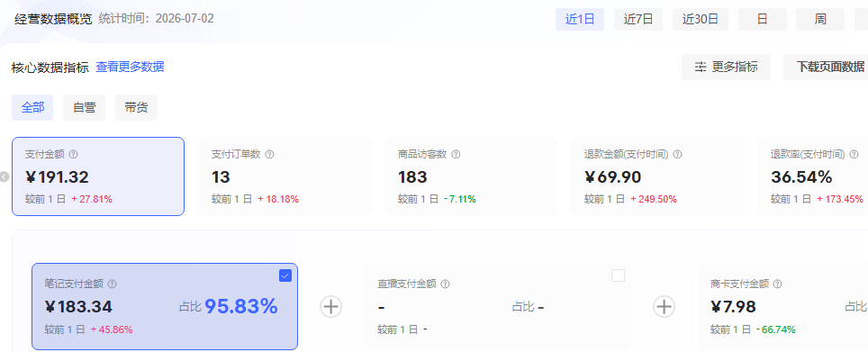868x352 pixels.
Task: Open help icon next to 商品访客数
Action: click(x=457, y=155)
